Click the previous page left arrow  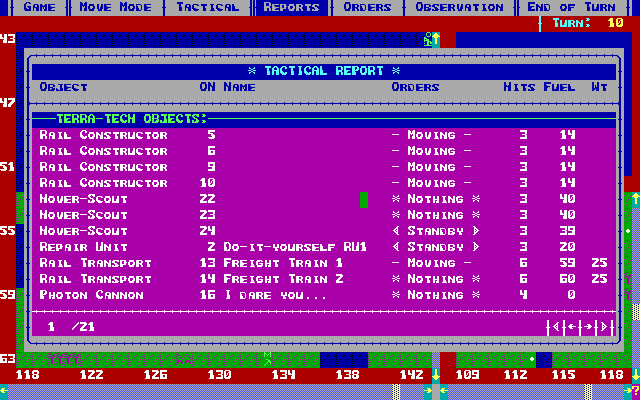pos(570,327)
